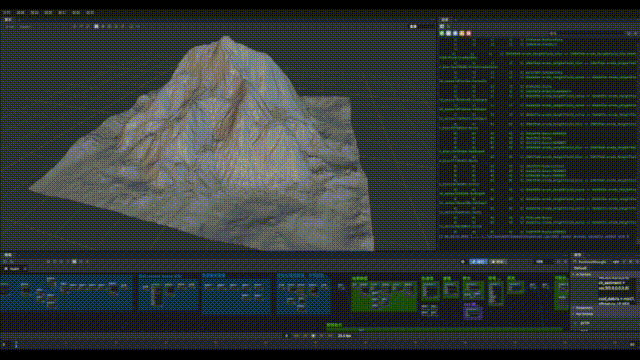Click the highlighted white icon in the viewport toolbar

point(96,26)
